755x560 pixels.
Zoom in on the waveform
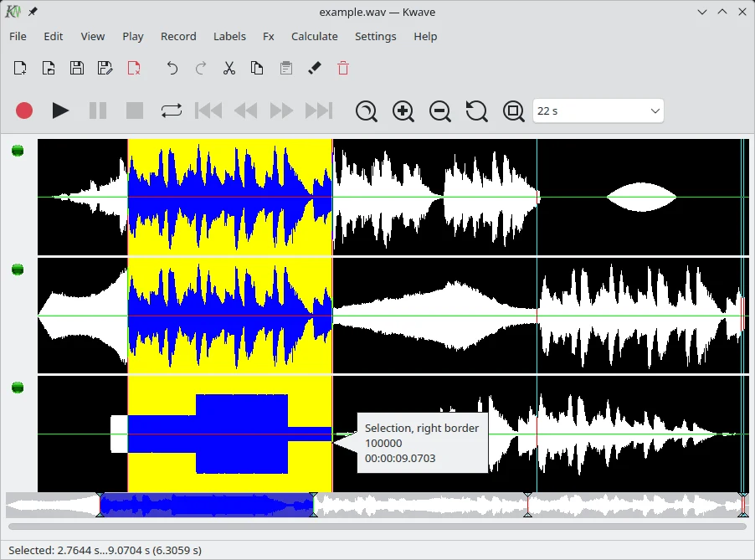pyautogui.click(x=403, y=111)
